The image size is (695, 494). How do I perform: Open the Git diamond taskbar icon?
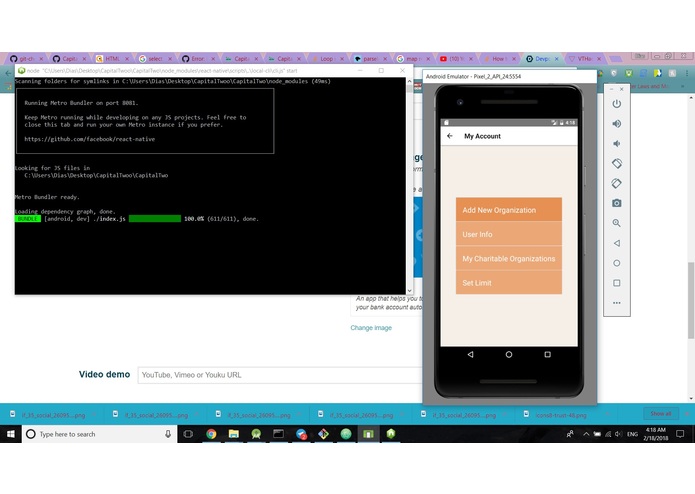click(324, 434)
